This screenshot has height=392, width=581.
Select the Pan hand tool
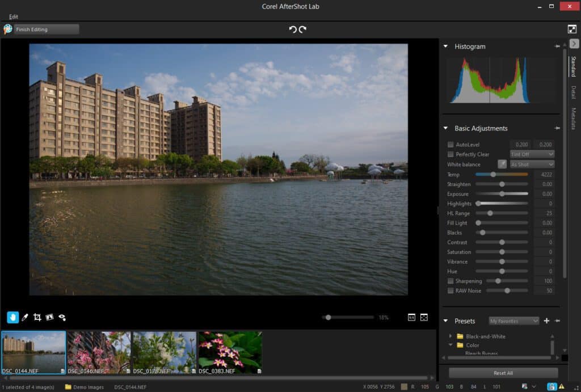pyautogui.click(x=12, y=318)
